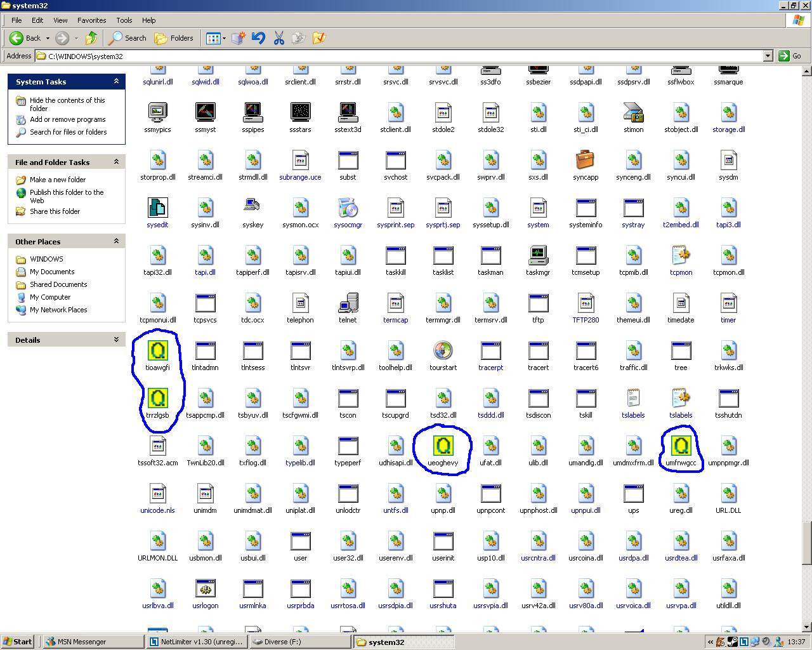Open the Back history dropdown arrow
The width and height of the screenshot is (812, 650).
[x=48, y=38]
